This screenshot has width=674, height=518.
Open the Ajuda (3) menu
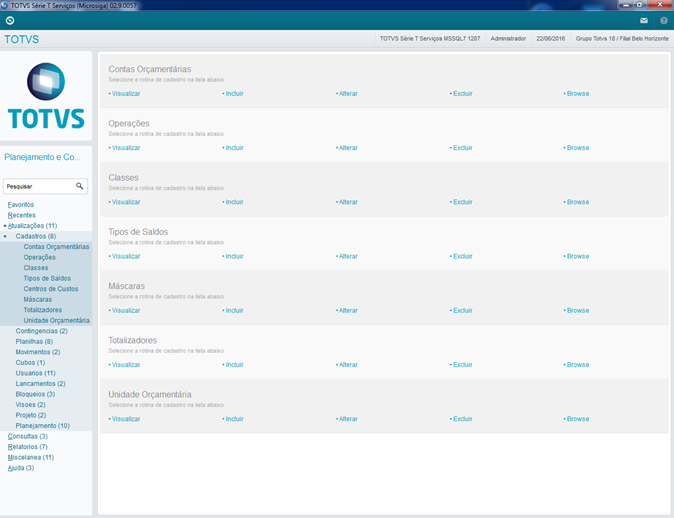coord(21,468)
